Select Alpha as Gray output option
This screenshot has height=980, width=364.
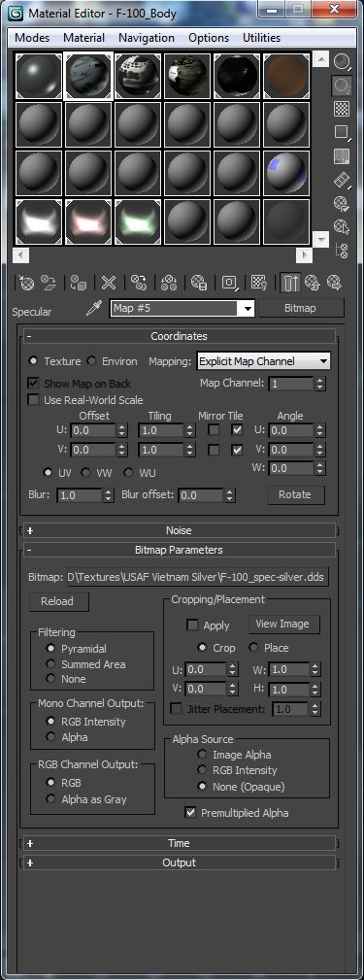(50, 798)
